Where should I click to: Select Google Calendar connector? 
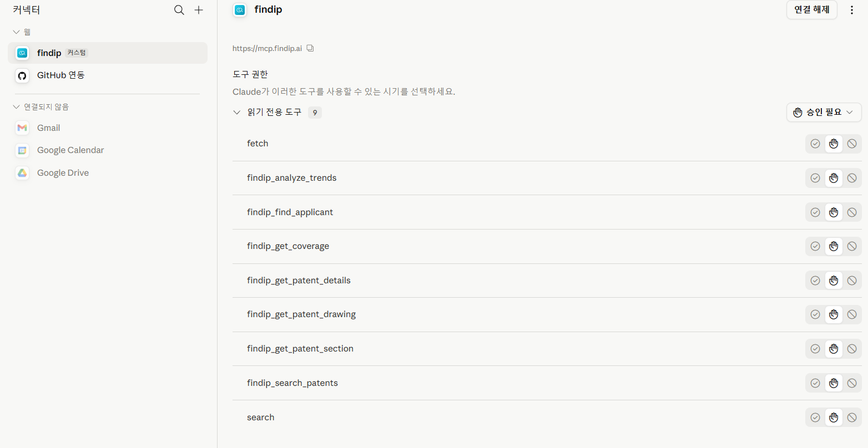pos(108,150)
